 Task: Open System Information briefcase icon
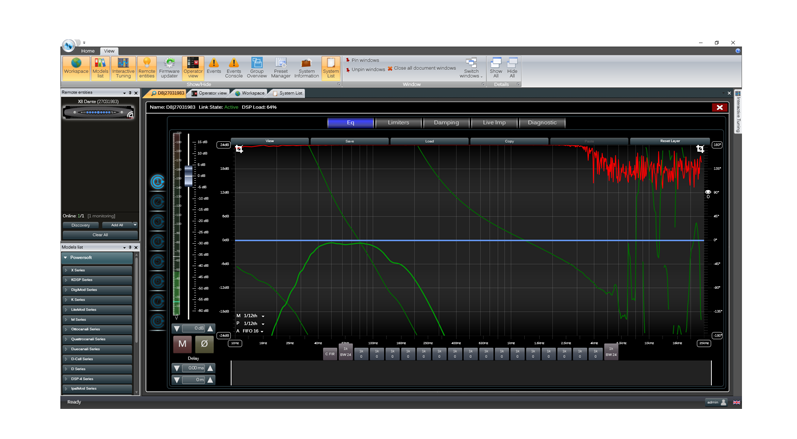[306, 68]
